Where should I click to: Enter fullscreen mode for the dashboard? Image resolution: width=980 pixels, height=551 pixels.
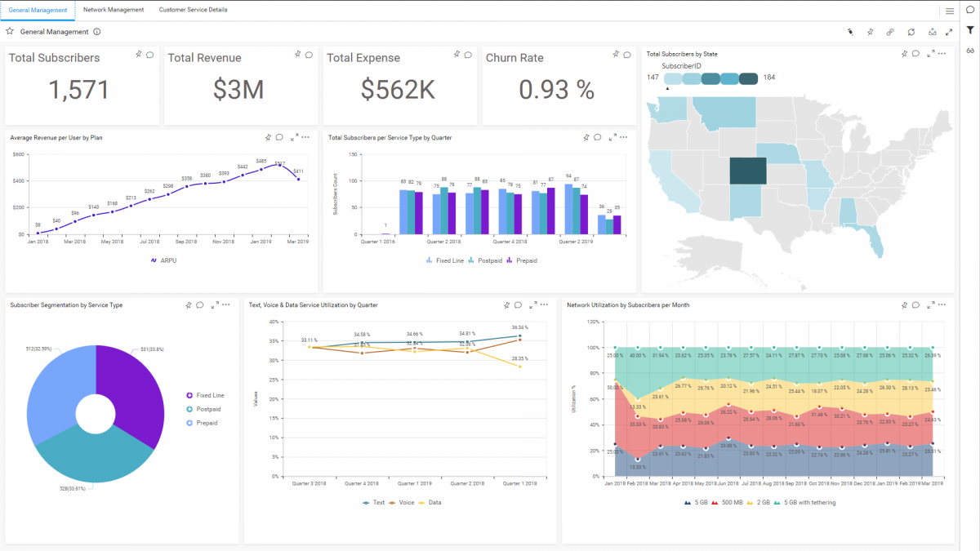[x=949, y=33]
